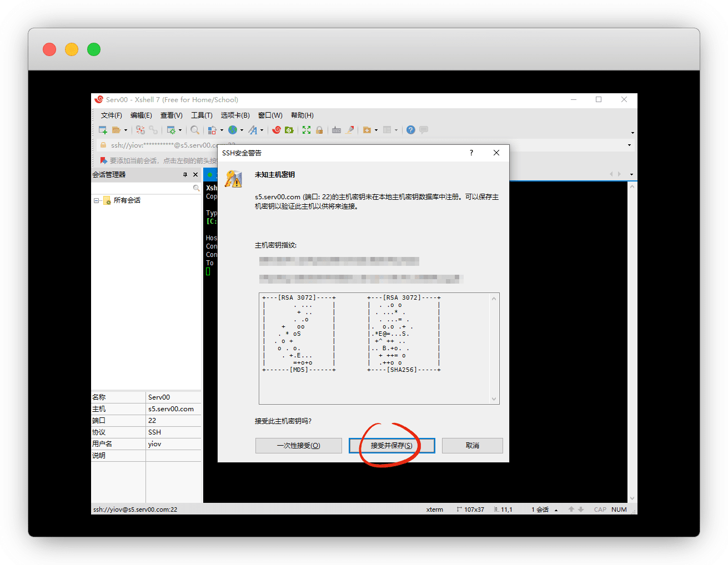Viewport: 728px width, 565px height.
Task: Click the lock screen padlock icon
Action: 319,130
